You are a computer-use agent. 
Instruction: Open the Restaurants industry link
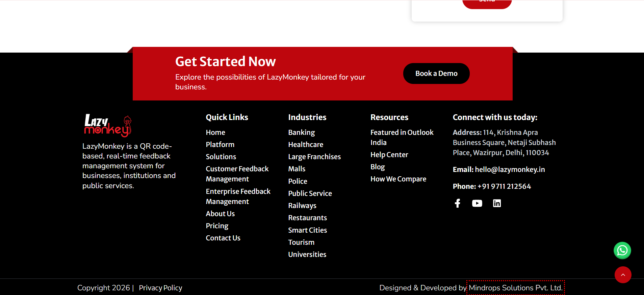pos(308,218)
